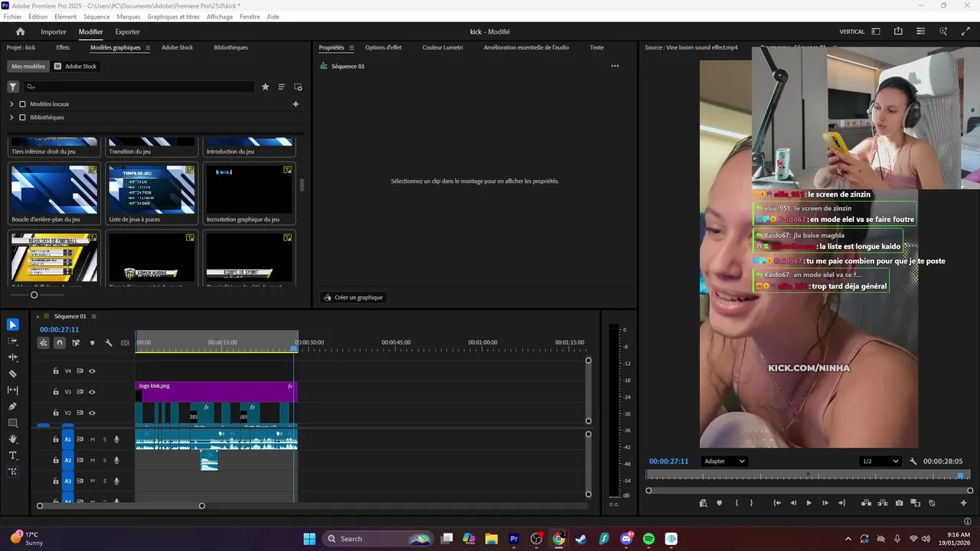This screenshot has height=551, width=980.
Task: Click the Extract button in Program monitor
Action: point(882,503)
